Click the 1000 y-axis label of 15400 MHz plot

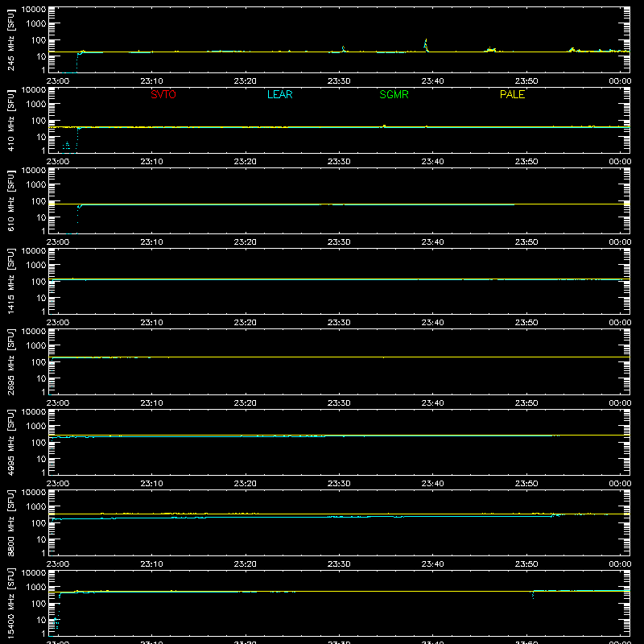pyautogui.click(x=36, y=588)
